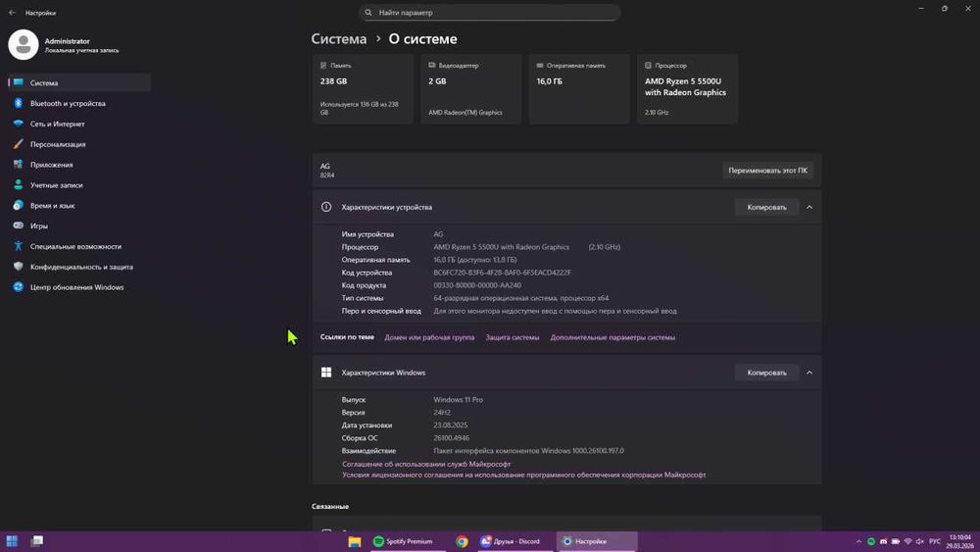Click the OS build value 26100.4946
Image resolution: width=980 pixels, height=552 pixels.
(451, 438)
